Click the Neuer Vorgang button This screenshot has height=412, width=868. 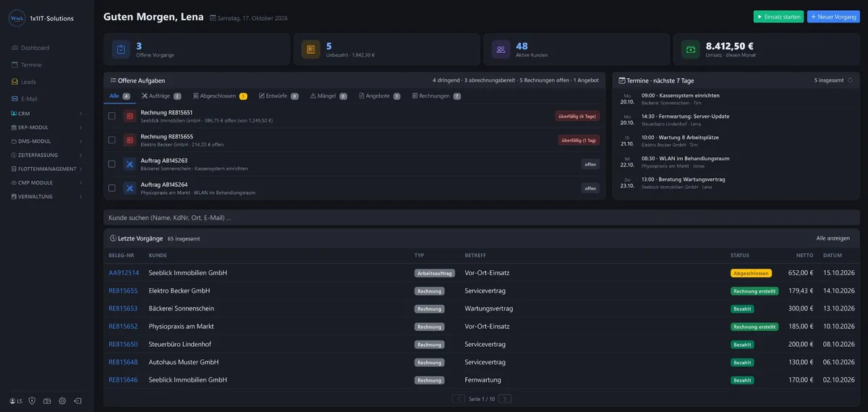click(833, 17)
